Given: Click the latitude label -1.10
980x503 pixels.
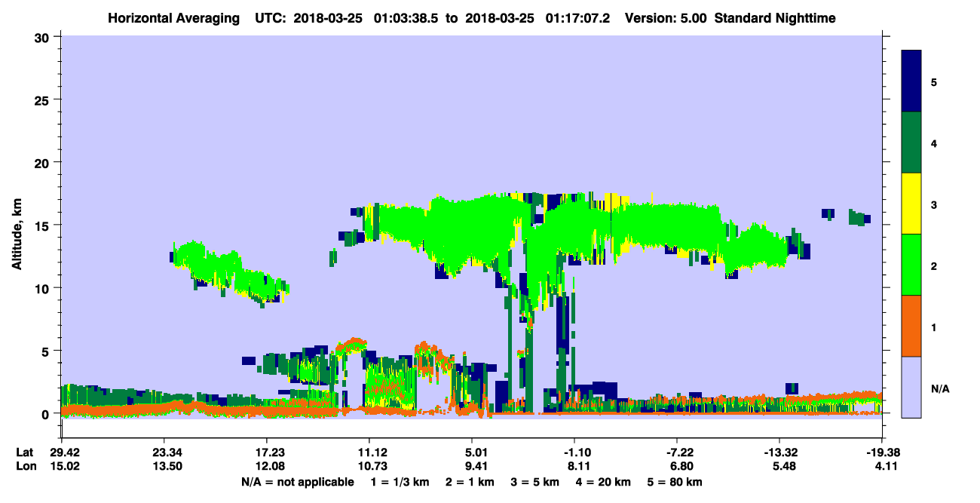Looking at the screenshot, I should pyautogui.click(x=574, y=452).
